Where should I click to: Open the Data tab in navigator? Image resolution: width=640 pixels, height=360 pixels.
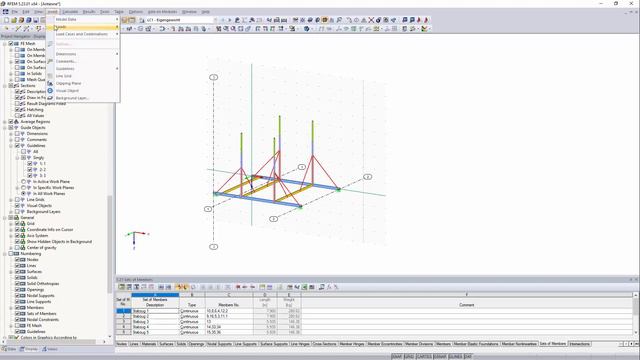click(9, 349)
